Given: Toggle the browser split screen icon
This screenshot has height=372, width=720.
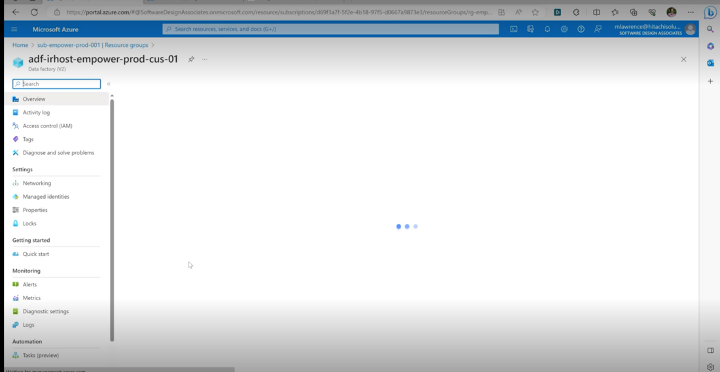Looking at the screenshot, I should [596, 12].
